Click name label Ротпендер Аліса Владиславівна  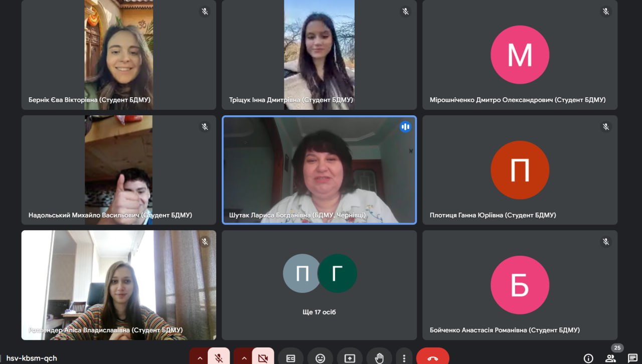[105, 330]
